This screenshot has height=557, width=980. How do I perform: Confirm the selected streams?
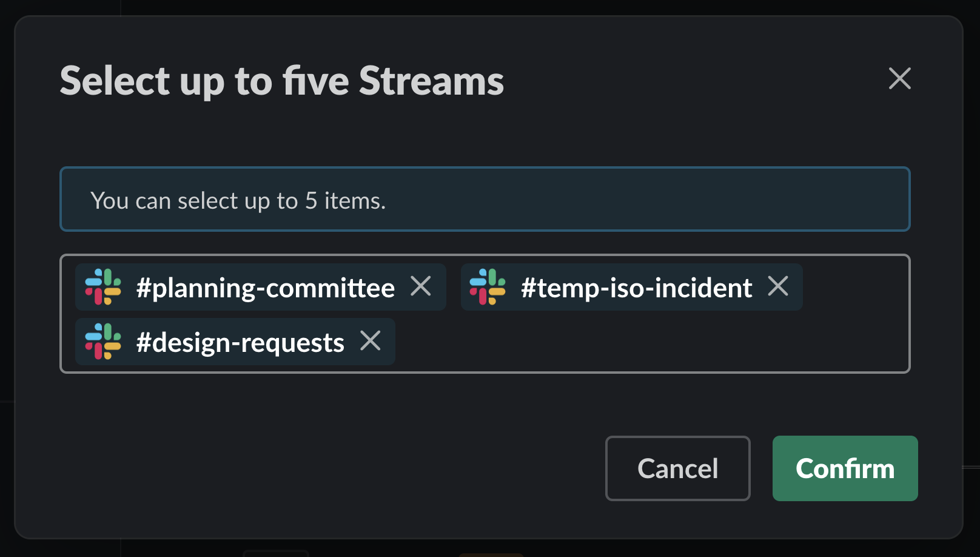point(845,468)
